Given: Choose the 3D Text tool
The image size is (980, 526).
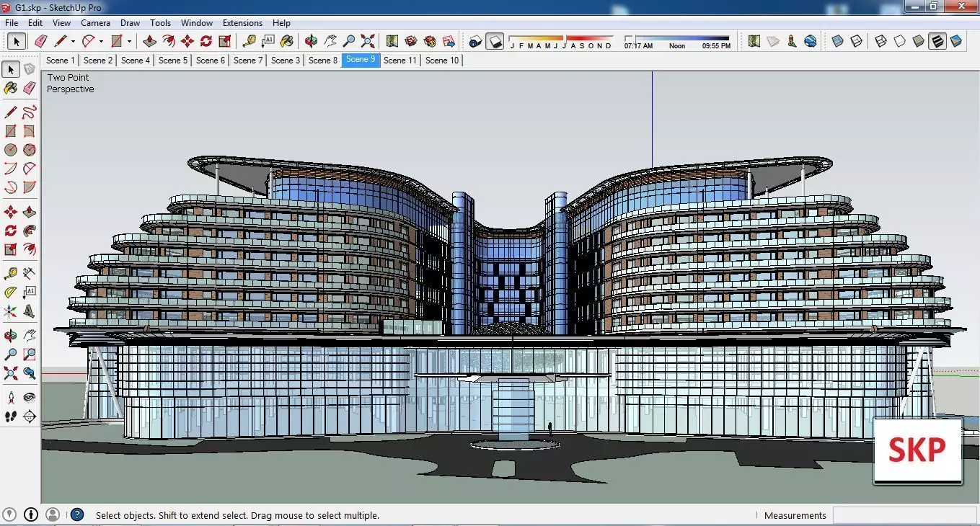Looking at the screenshot, I should click(x=30, y=311).
